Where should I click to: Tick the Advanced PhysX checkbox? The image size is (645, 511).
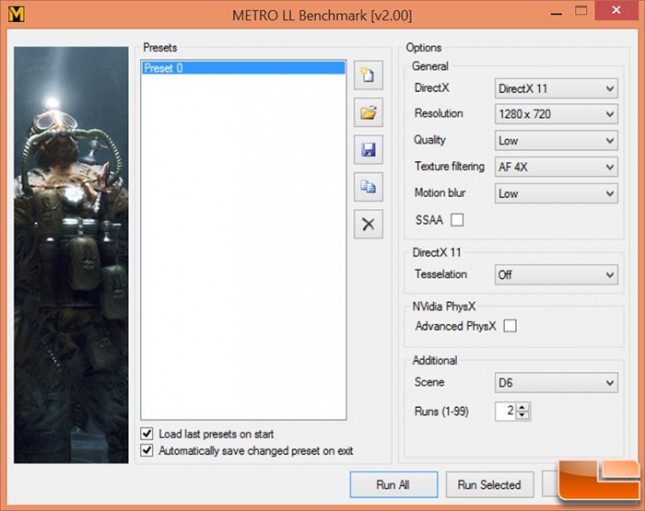click(x=510, y=326)
